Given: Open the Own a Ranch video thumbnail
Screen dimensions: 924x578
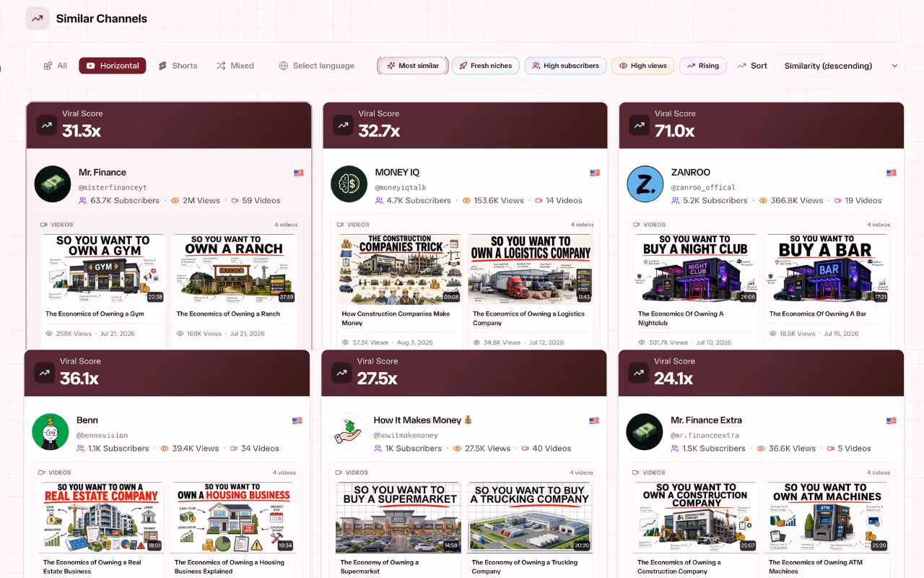Looking at the screenshot, I should click(x=235, y=269).
